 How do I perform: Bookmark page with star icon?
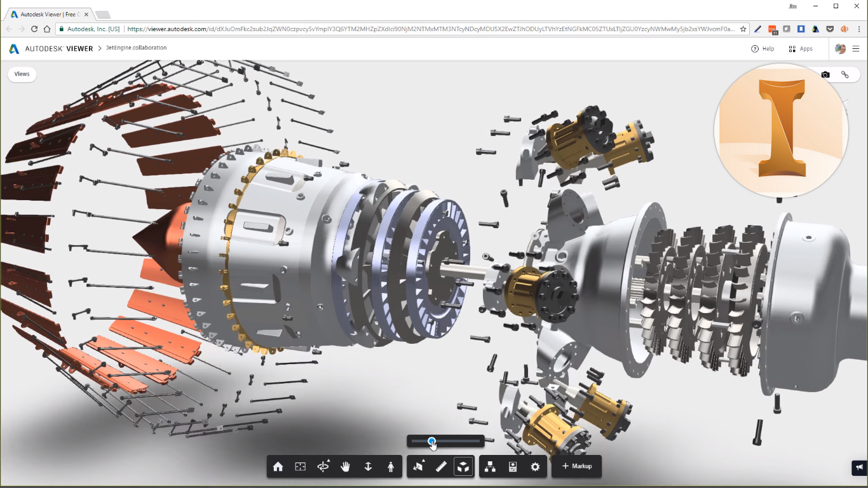coord(743,29)
